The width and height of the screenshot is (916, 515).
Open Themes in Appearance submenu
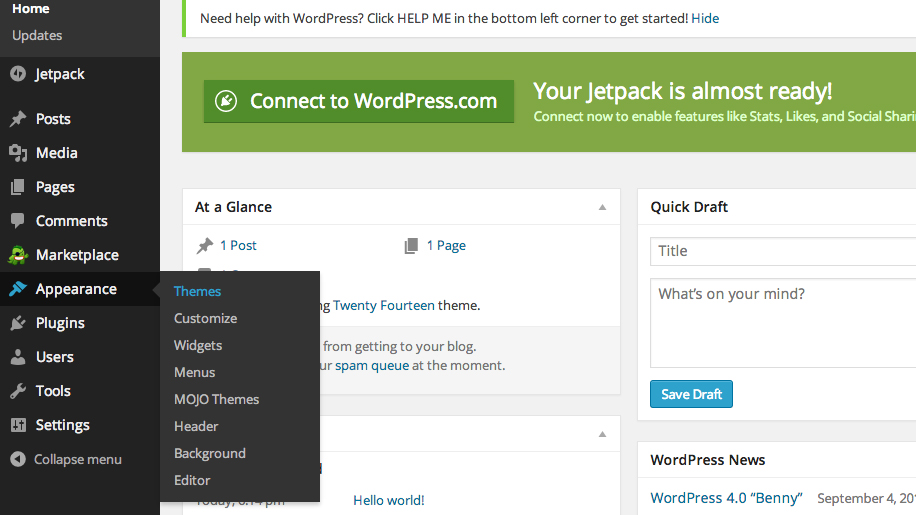[197, 291]
